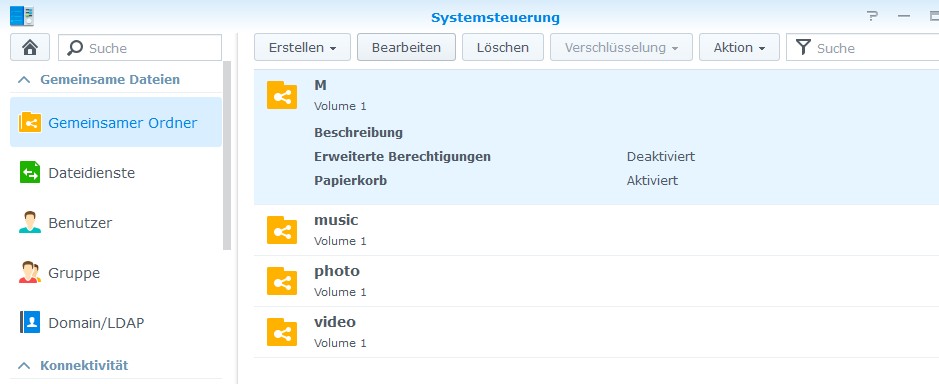Open the help question mark
The width and height of the screenshot is (939, 384).
coord(872,17)
